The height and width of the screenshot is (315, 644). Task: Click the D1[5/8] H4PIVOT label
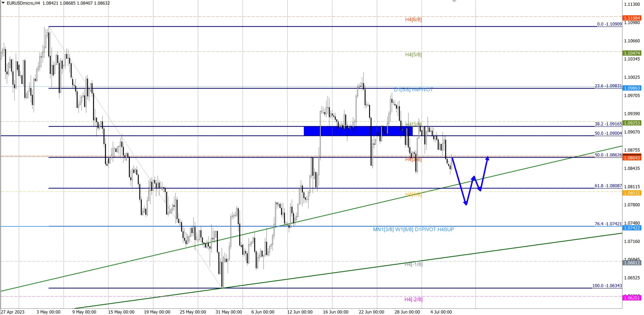[413, 90]
